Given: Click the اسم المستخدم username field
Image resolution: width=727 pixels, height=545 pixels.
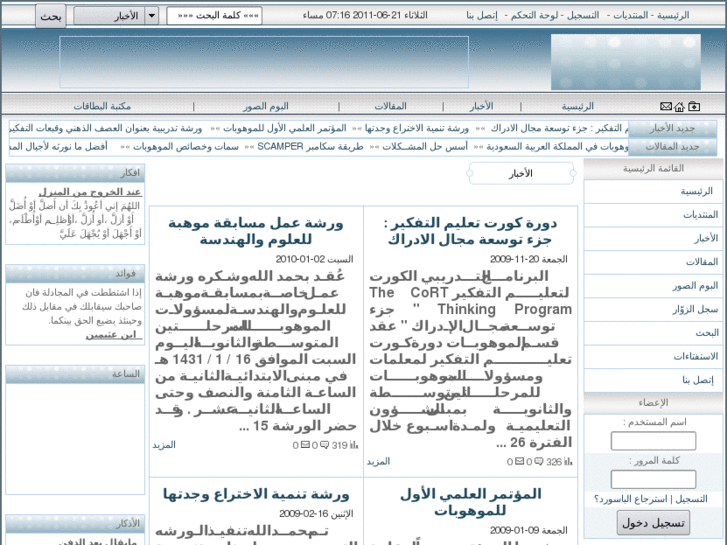Looking at the screenshot, I should coord(653,441).
